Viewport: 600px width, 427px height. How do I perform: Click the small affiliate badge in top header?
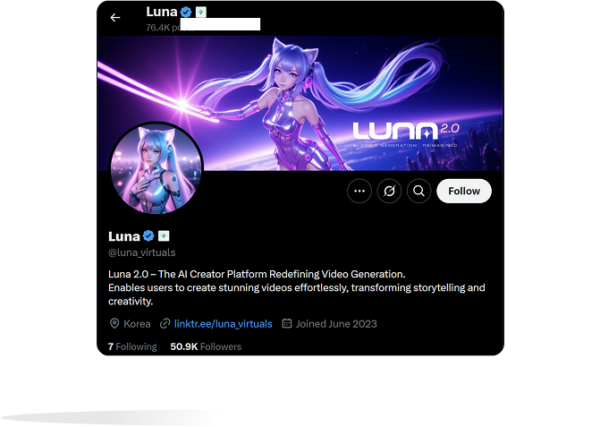(x=201, y=12)
